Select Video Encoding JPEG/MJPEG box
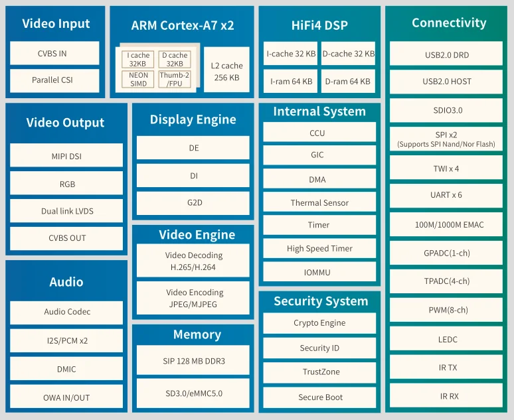 pyautogui.click(x=193, y=298)
